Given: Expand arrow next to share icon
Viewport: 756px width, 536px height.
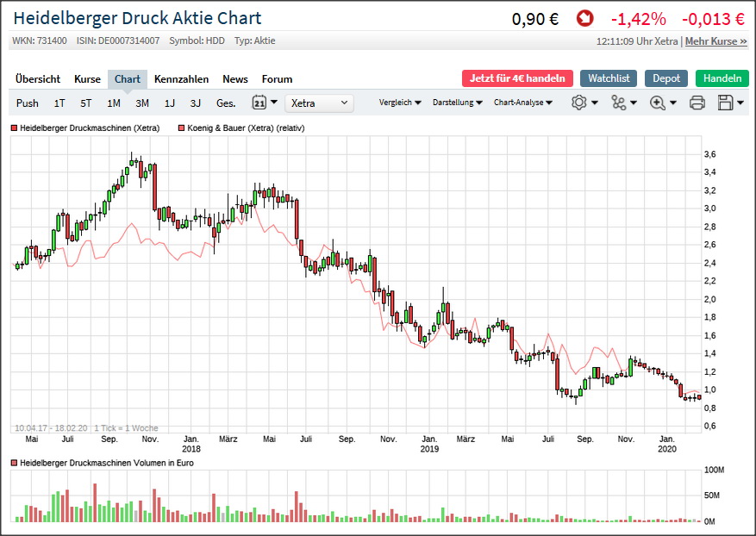Looking at the screenshot, I should click(634, 103).
